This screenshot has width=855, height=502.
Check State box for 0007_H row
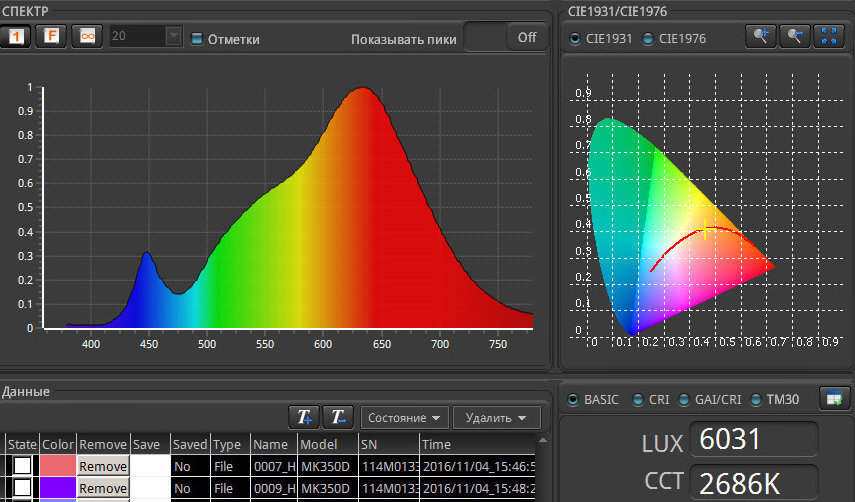pos(22,466)
